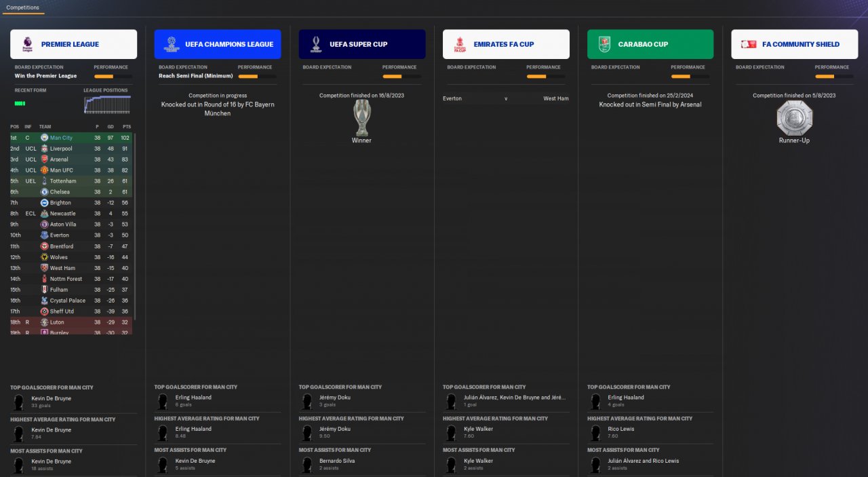Click the Chelsea club badge
868x477 pixels.
44,192
